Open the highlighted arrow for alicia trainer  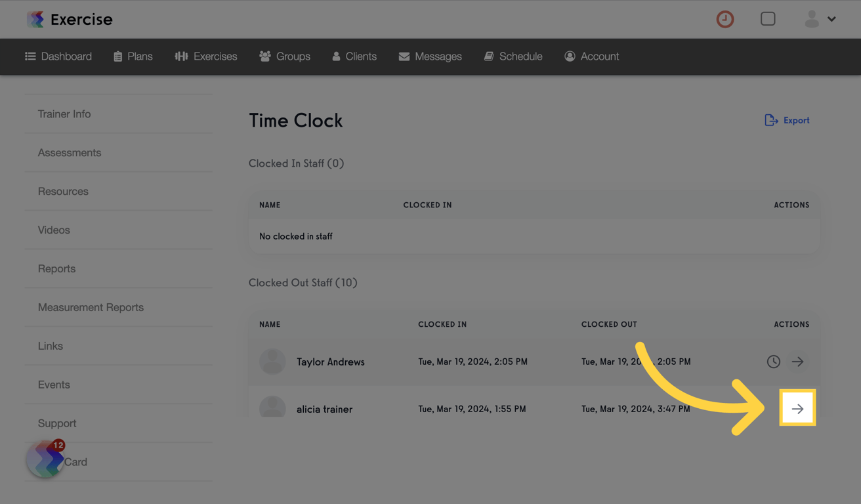[797, 408]
